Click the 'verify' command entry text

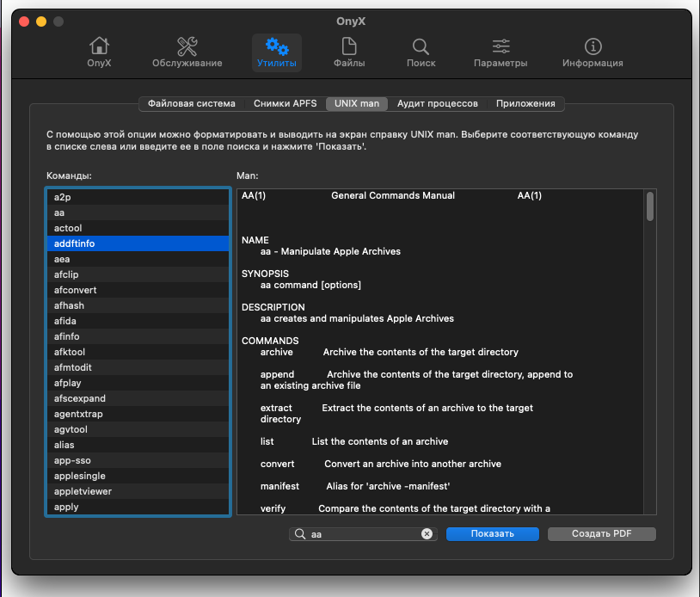click(x=273, y=508)
